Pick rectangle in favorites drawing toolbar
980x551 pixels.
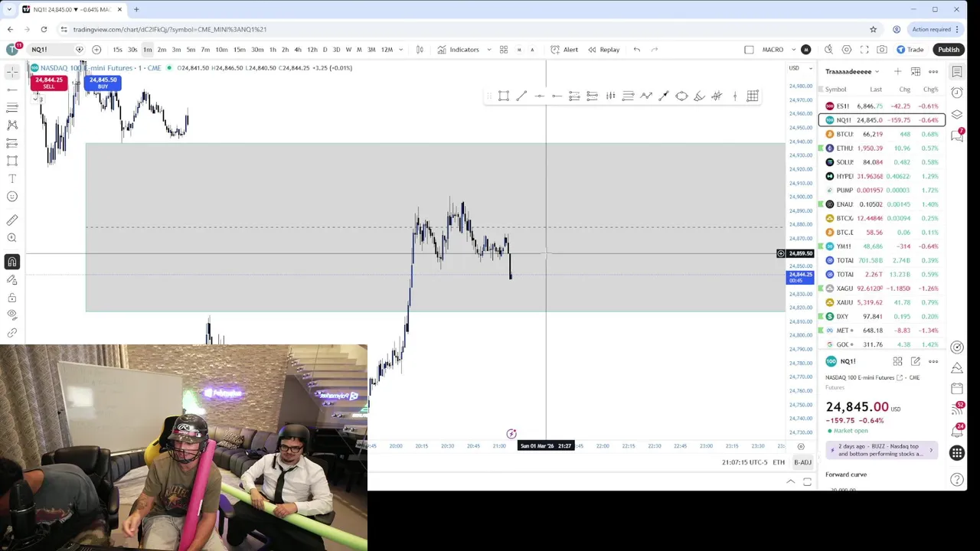(x=504, y=96)
